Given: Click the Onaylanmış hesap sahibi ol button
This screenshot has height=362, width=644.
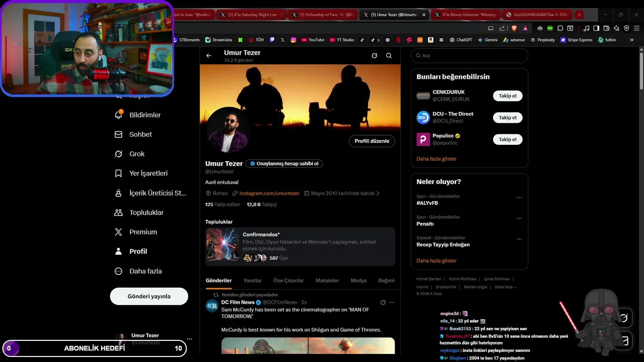Looking at the screenshot, I should 284,163.
